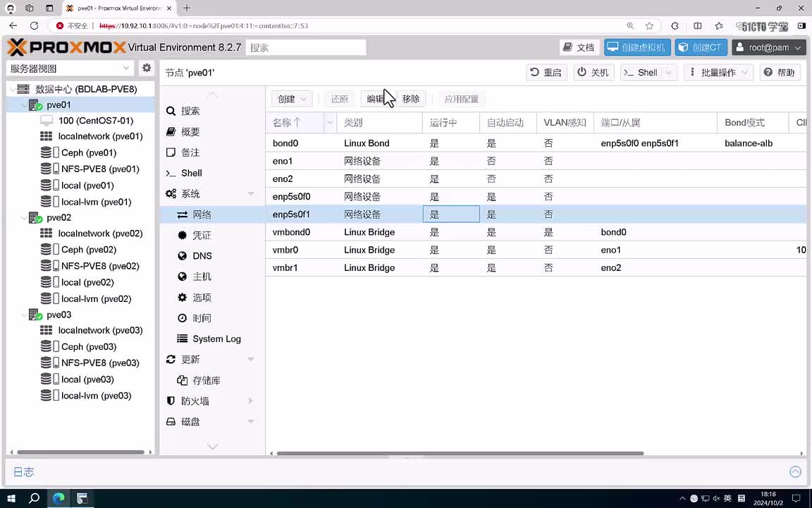Screen dimensions: 812x508
Task: Click the 创建虚拟机 button
Action: [637, 47]
